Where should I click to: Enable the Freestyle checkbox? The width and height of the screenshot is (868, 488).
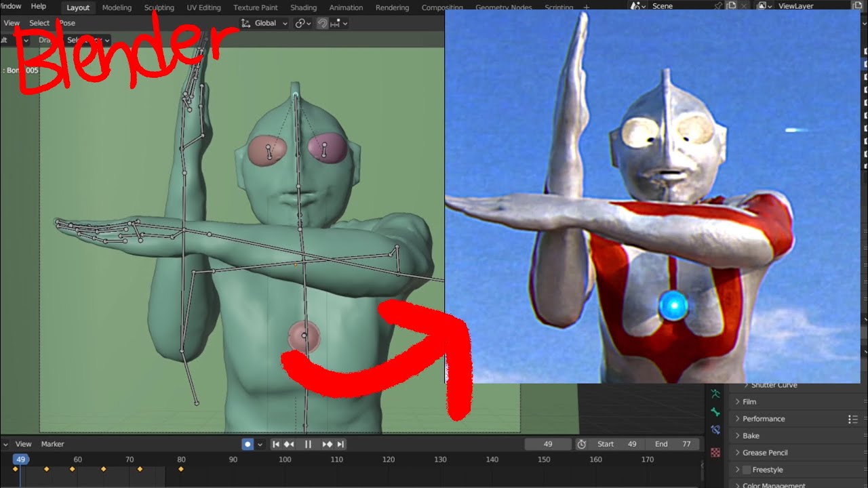tap(747, 470)
